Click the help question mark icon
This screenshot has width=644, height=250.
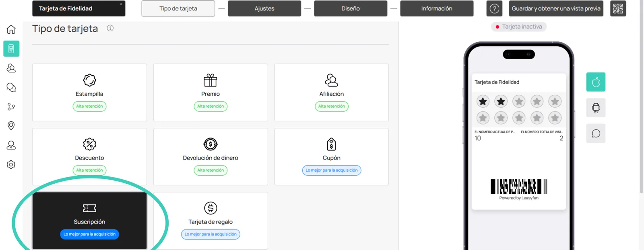click(x=494, y=8)
